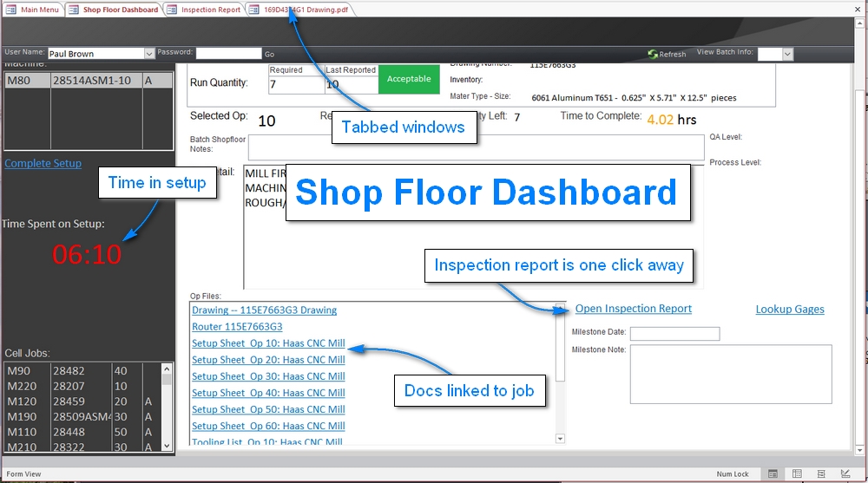The height and width of the screenshot is (483, 868).
Task: Click the Password input field
Action: point(228,53)
